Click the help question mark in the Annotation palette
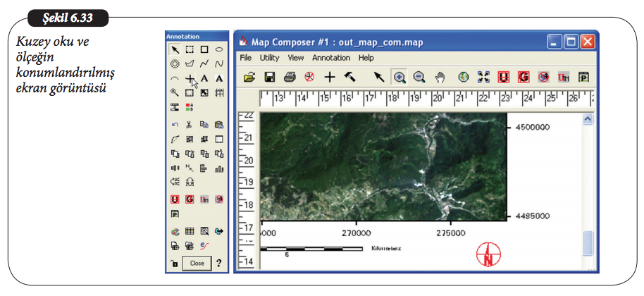The height and width of the screenshot is (296, 644). tap(218, 263)
